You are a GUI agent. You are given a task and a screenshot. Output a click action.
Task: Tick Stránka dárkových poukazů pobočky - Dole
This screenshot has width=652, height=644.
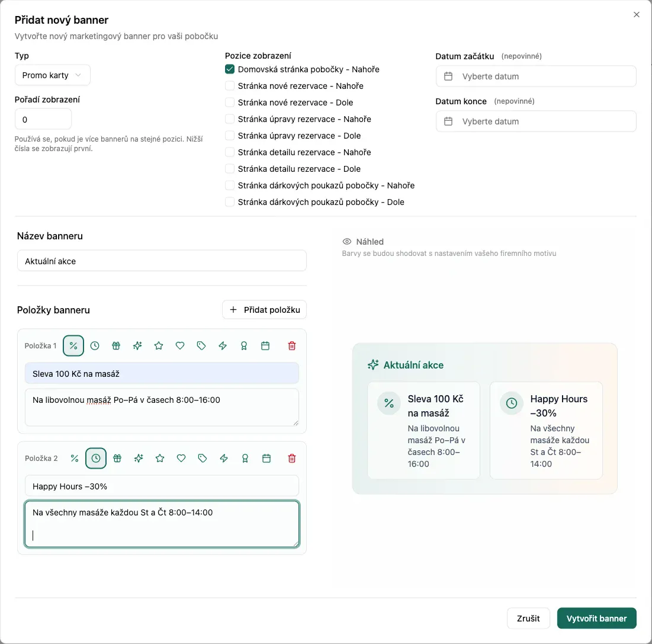[230, 202]
